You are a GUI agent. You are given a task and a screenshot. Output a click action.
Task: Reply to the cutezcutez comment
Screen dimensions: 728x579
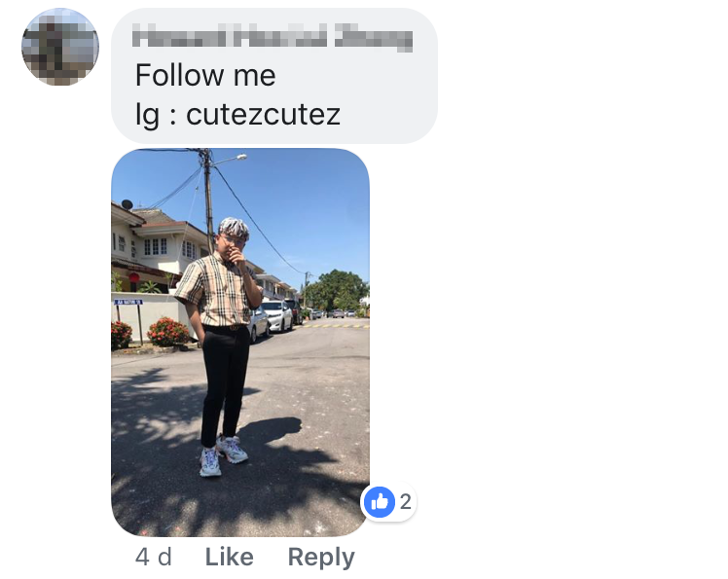(x=321, y=558)
